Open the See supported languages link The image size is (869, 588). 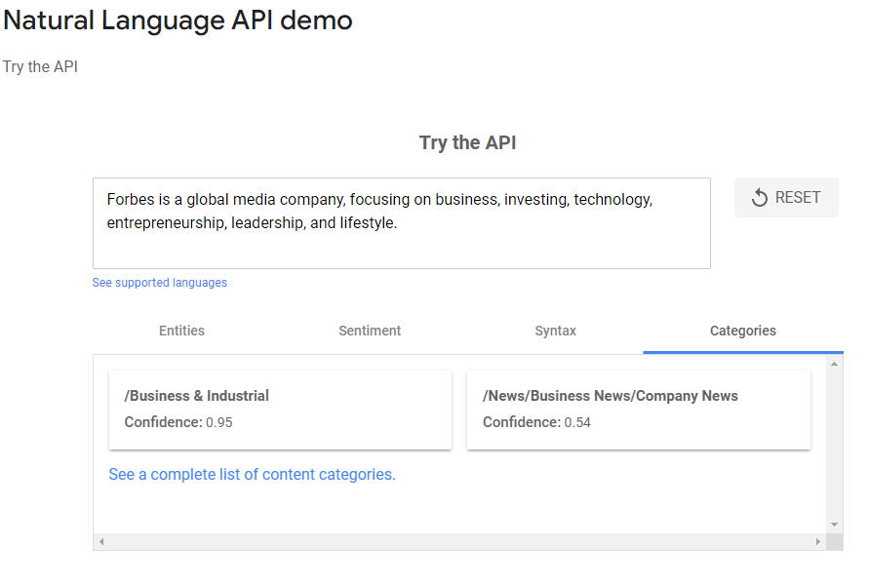[160, 283]
